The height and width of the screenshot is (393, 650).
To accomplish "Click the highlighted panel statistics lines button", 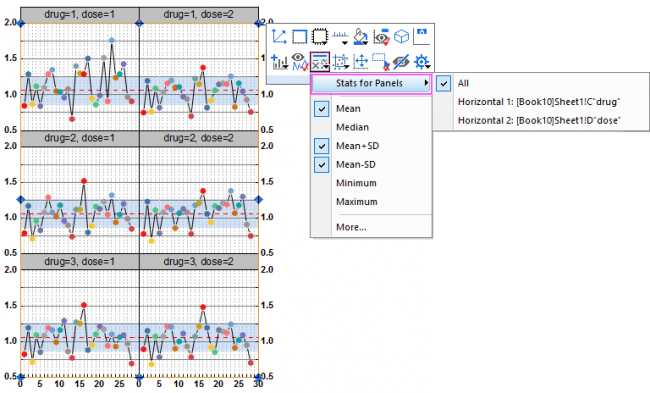I will pos(320,62).
